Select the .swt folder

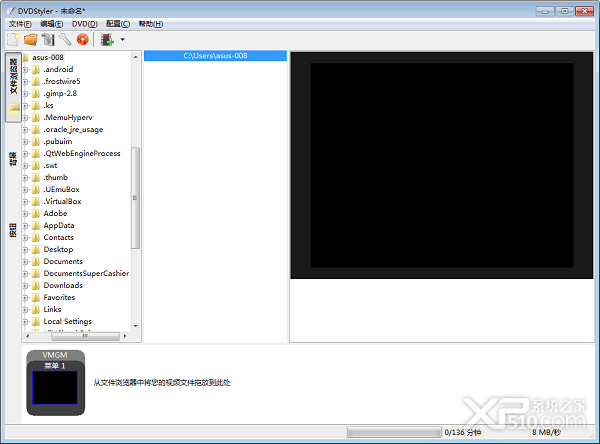pyautogui.click(x=50, y=166)
